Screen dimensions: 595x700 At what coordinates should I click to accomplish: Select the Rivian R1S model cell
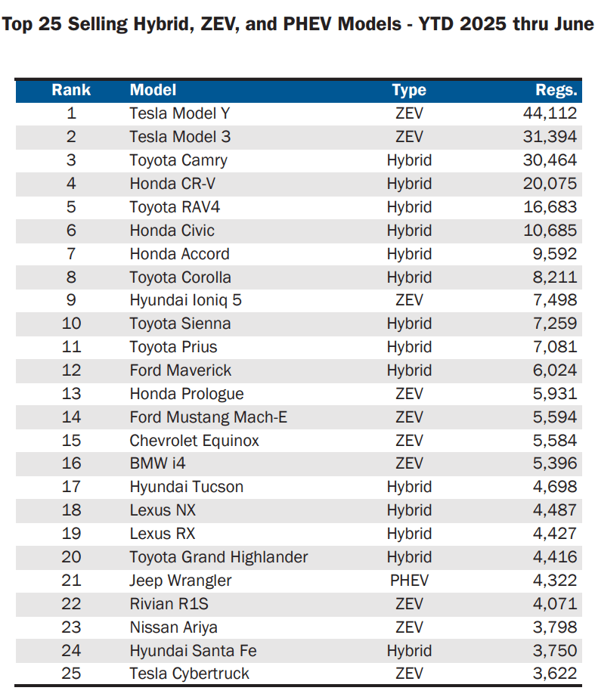click(x=168, y=604)
